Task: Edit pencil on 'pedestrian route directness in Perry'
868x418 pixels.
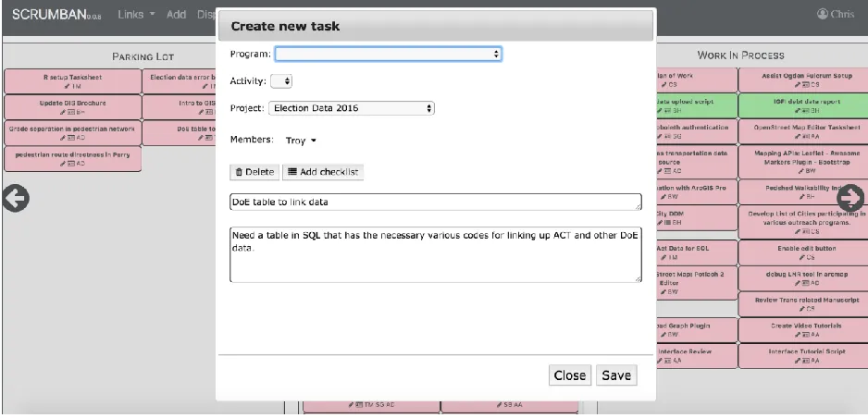Action: tap(63, 164)
